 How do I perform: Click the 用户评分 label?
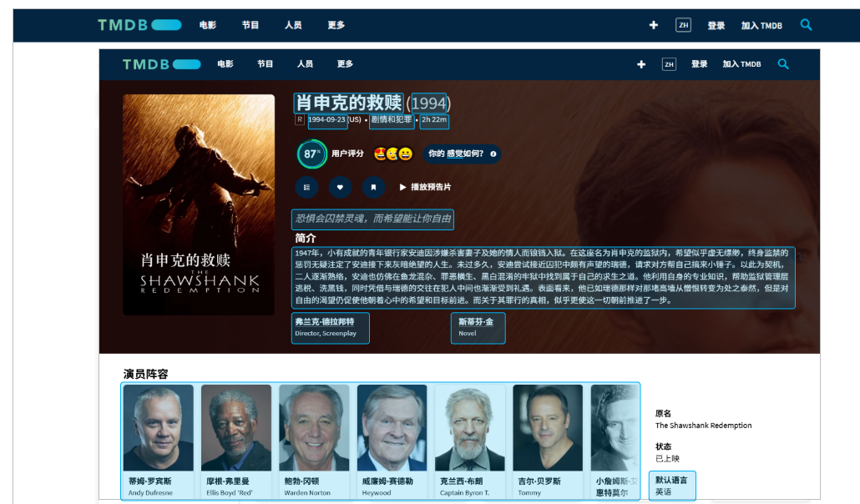tap(347, 154)
